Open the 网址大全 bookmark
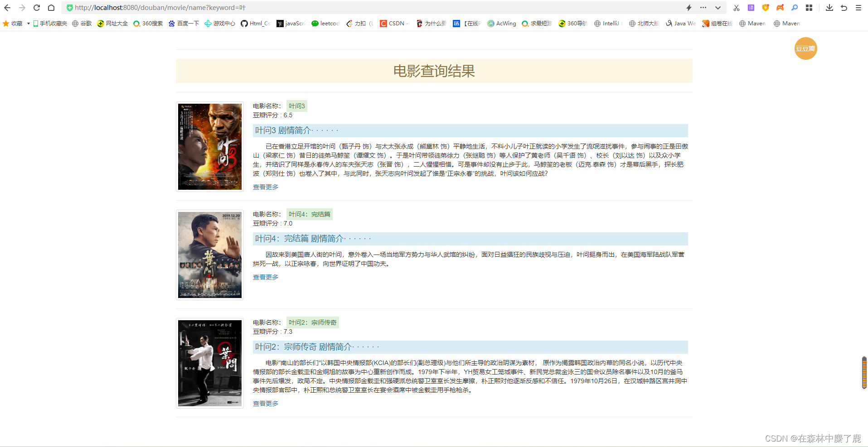The image size is (868, 447). pyautogui.click(x=112, y=24)
